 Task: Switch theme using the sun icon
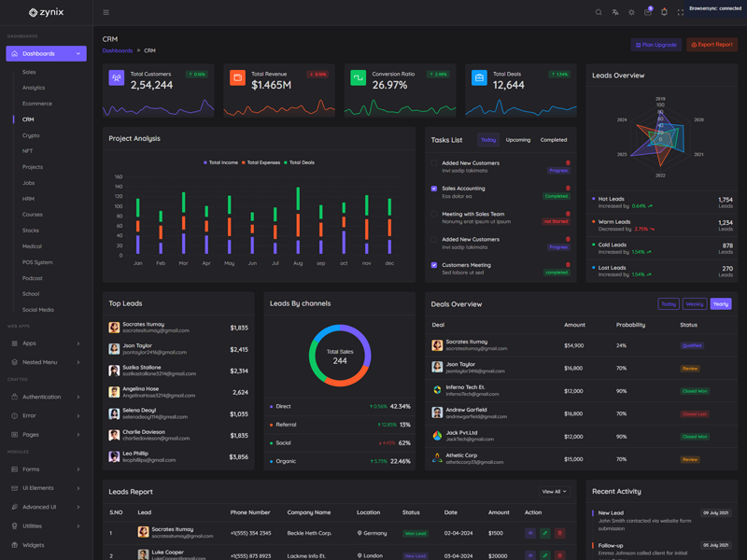tap(631, 12)
